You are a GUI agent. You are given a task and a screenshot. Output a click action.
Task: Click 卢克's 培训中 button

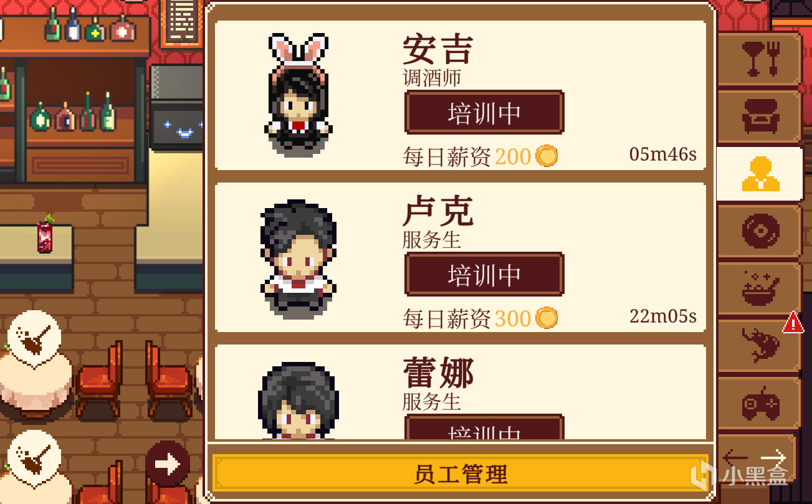pyautogui.click(x=484, y=275)
